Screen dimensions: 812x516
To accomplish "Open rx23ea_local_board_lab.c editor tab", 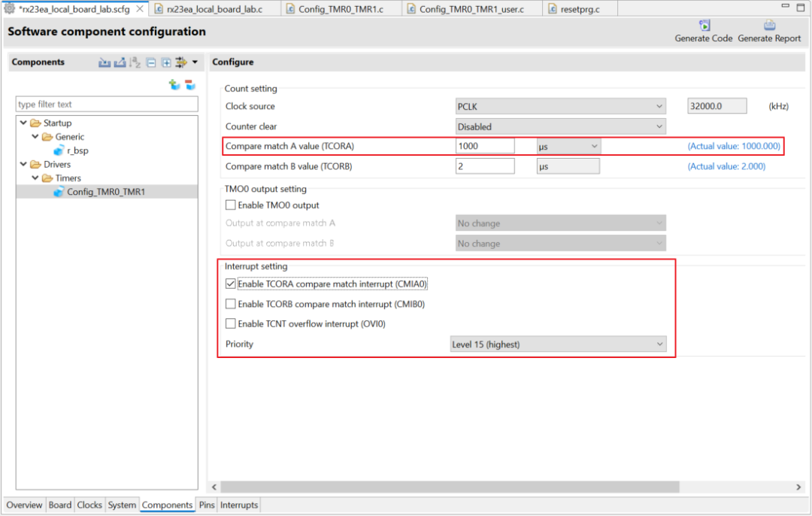I will pyautogui.click(x=215, y=9).
